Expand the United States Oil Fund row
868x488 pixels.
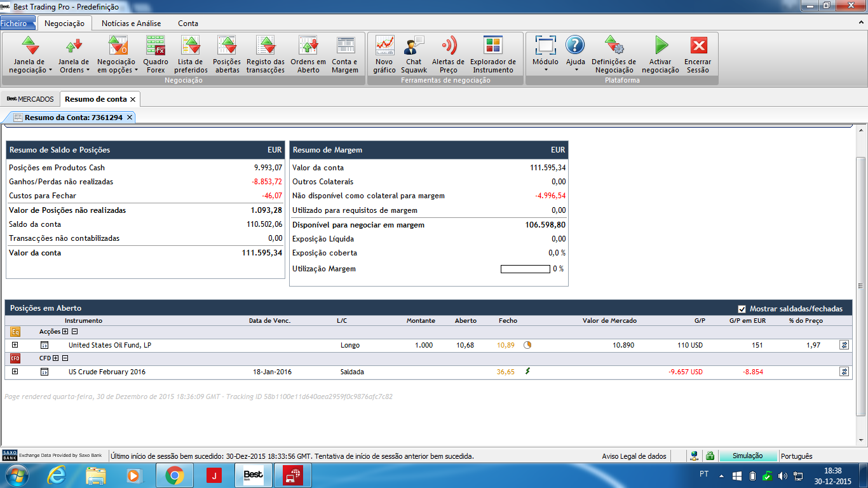15,345
